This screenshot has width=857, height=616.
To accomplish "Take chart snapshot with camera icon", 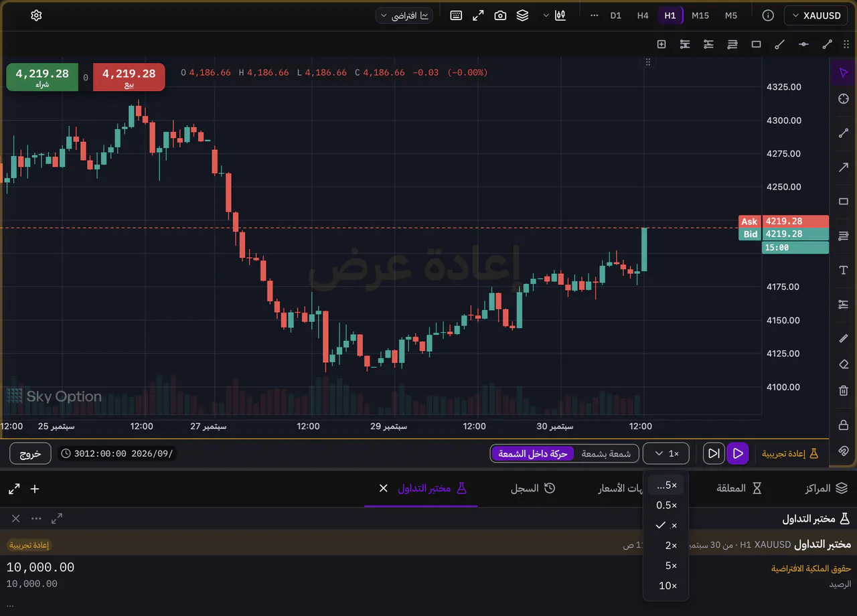I will coord(500,15).
